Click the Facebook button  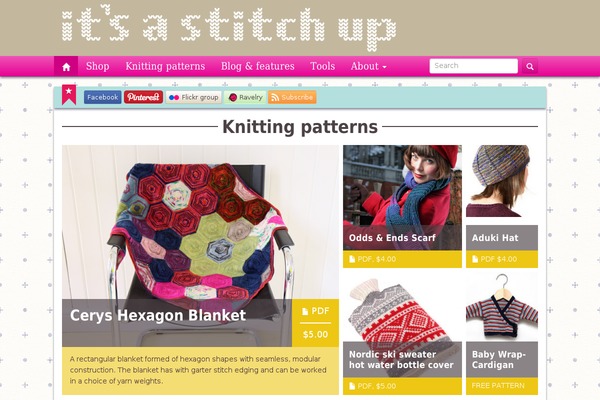pos(103,97)
